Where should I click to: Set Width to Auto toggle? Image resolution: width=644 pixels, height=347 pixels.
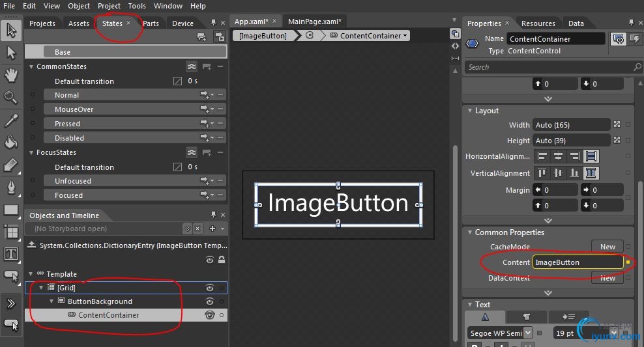(x=617, y=124)
